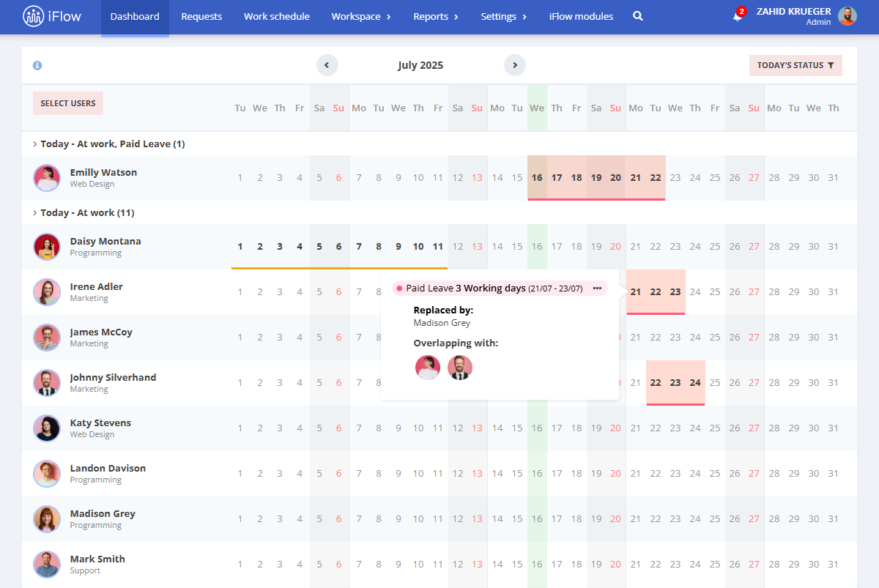Click the July 2025 month label
The image size is (879, 588).
point(420,65)
